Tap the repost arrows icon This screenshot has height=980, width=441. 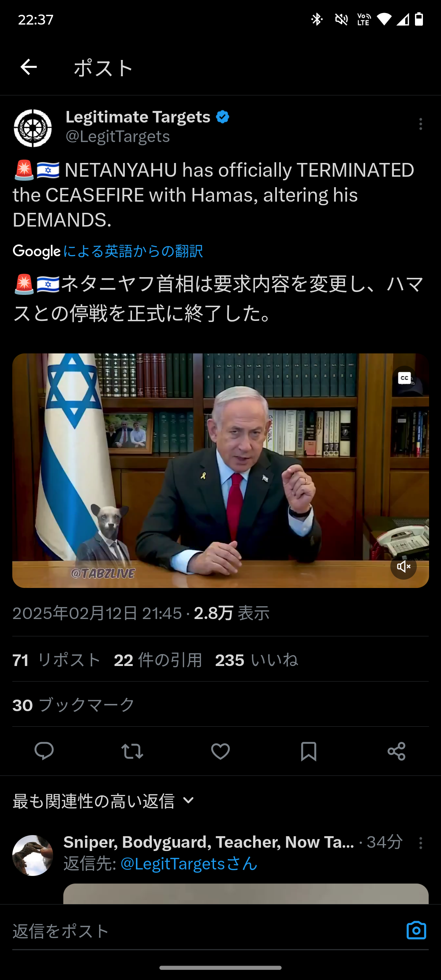pyautogui.click(x=132, y=751)
